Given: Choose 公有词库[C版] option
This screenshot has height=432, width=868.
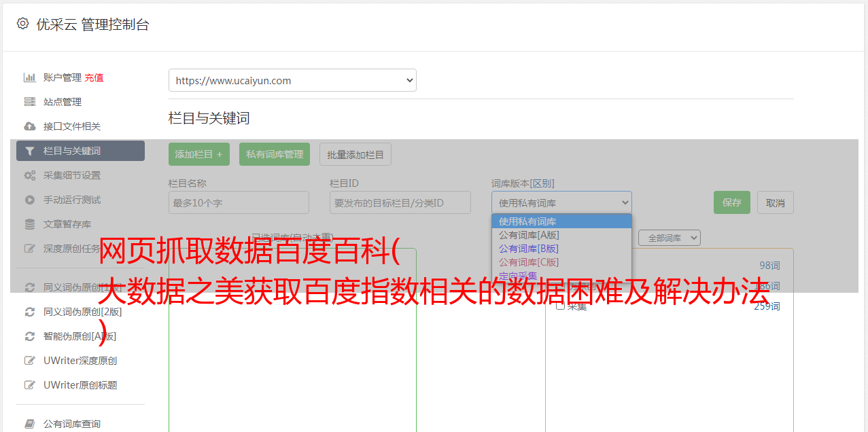Looking at the screenshot, I should point(561,262).
